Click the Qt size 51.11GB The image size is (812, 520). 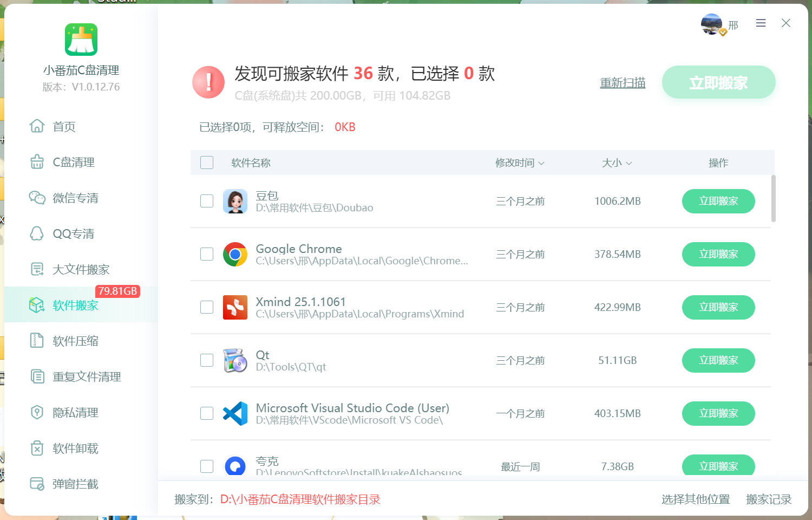coord(618,360)
